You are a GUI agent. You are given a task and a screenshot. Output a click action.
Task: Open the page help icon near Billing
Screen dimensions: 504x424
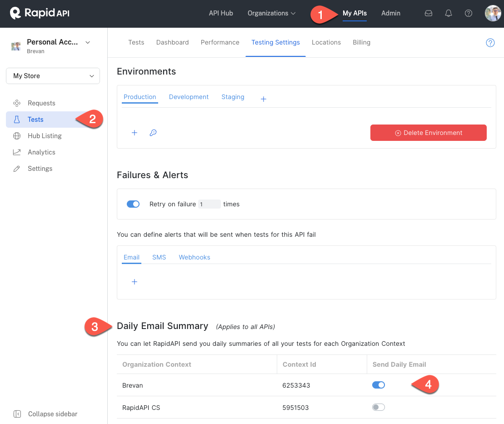(x=490, y=43)
